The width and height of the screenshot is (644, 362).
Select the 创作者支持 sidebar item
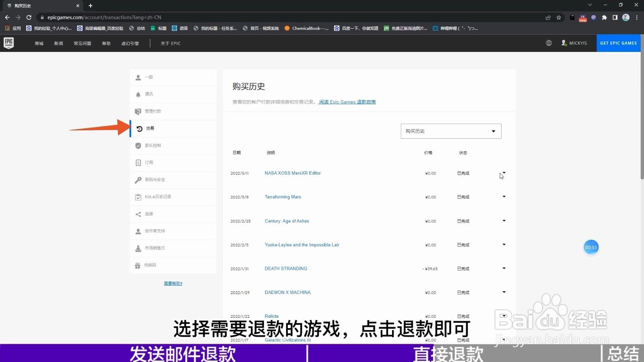[173, 231]
